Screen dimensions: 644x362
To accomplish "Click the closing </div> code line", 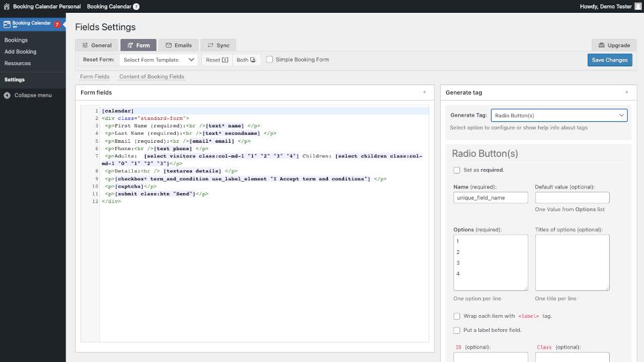I will [x=111, y=202].
